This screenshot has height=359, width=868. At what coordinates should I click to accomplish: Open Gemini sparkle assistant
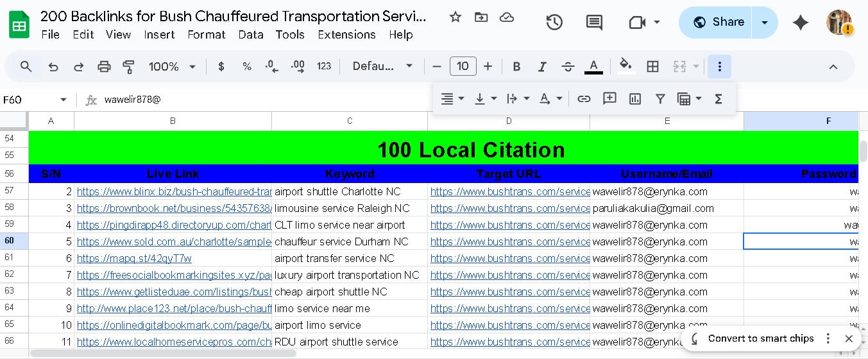pyautogui.click(x=800, y=22)
